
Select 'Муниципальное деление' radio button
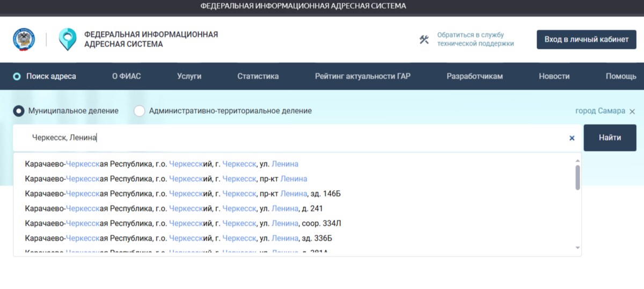coord(19,111)
